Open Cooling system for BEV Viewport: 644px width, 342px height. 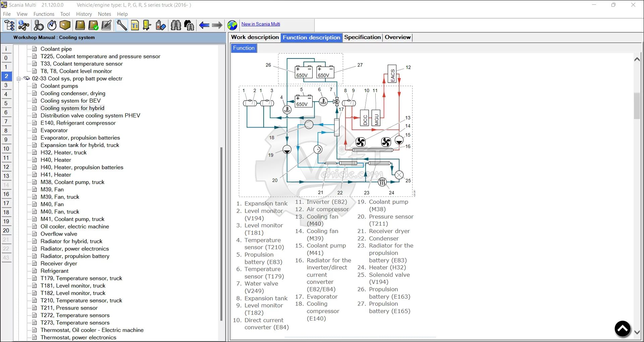click(x=70, y=101)
